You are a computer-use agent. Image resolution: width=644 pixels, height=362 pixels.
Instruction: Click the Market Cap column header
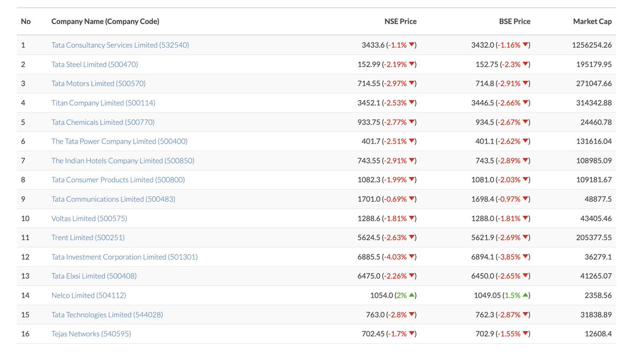(592, 21)
